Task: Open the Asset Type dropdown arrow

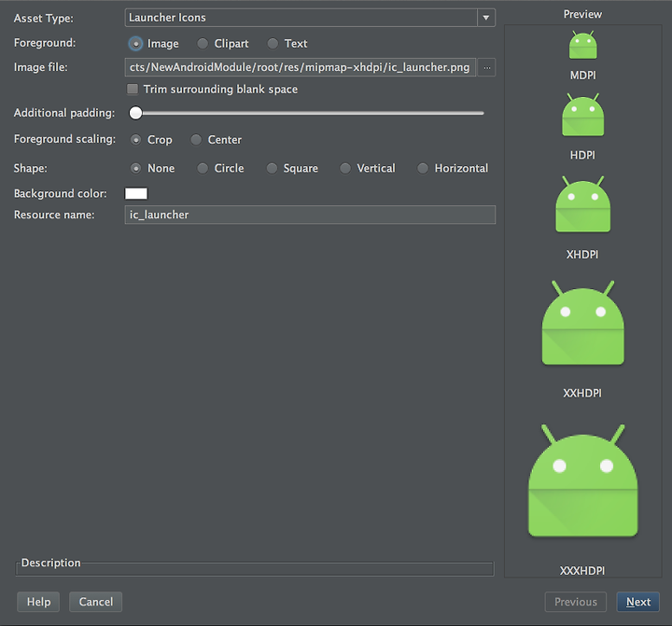Action: point(486,18)
